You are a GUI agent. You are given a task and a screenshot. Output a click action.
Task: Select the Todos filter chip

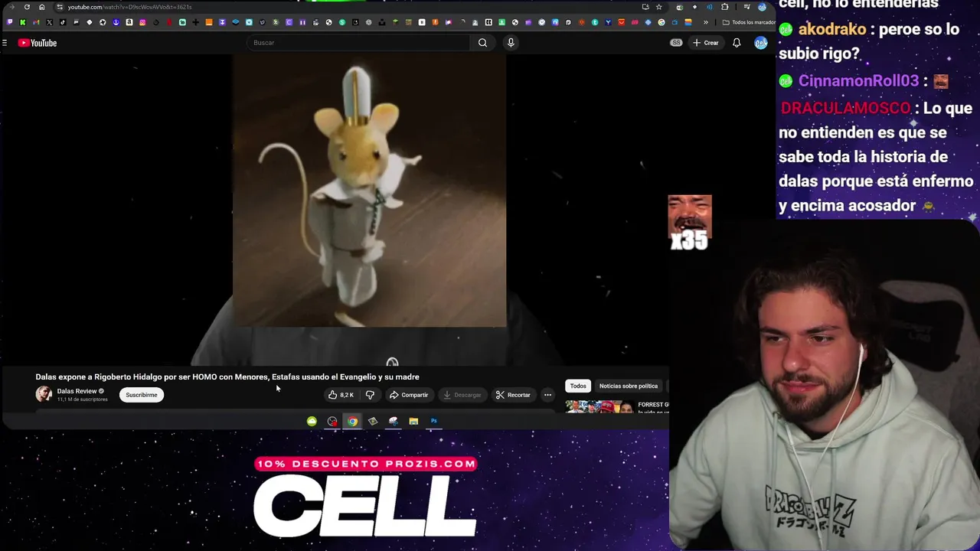pos(578,386)
